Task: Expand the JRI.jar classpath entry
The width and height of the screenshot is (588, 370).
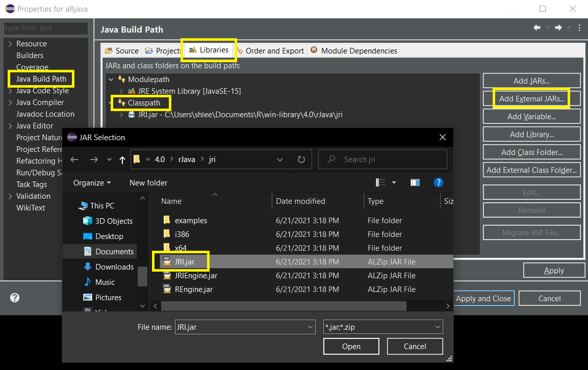Action: tap(121, 115)
